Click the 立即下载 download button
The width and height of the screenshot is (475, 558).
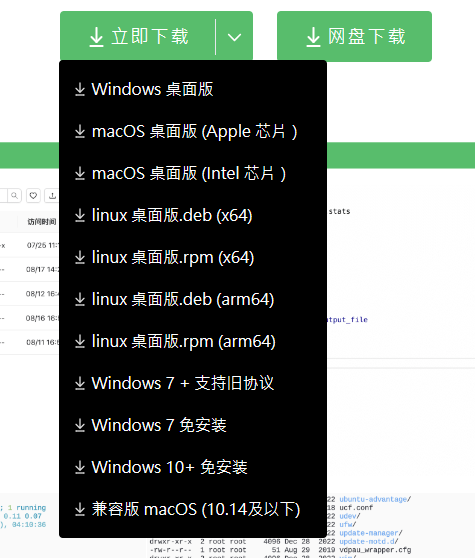[138, 37]
